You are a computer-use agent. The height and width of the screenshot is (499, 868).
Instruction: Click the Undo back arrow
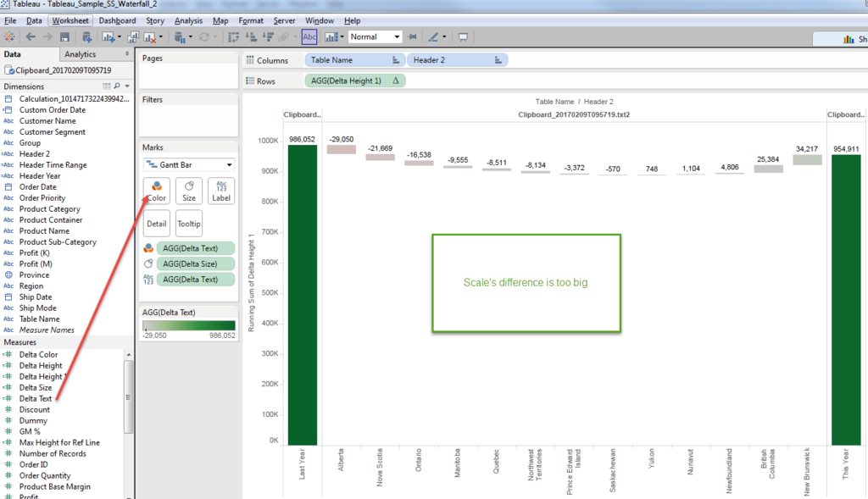[x=31, y=37]
